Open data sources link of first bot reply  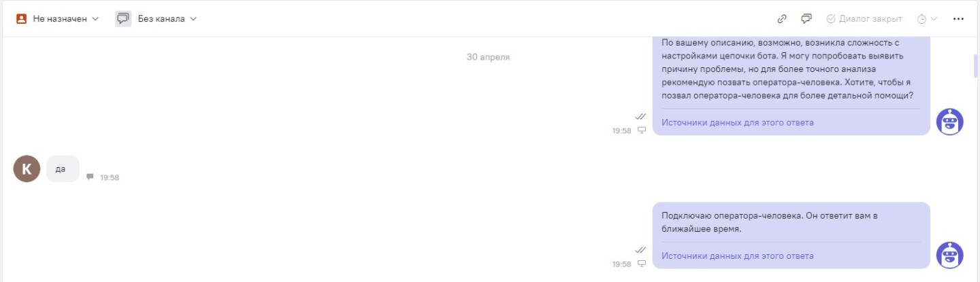tap(737, 122)
